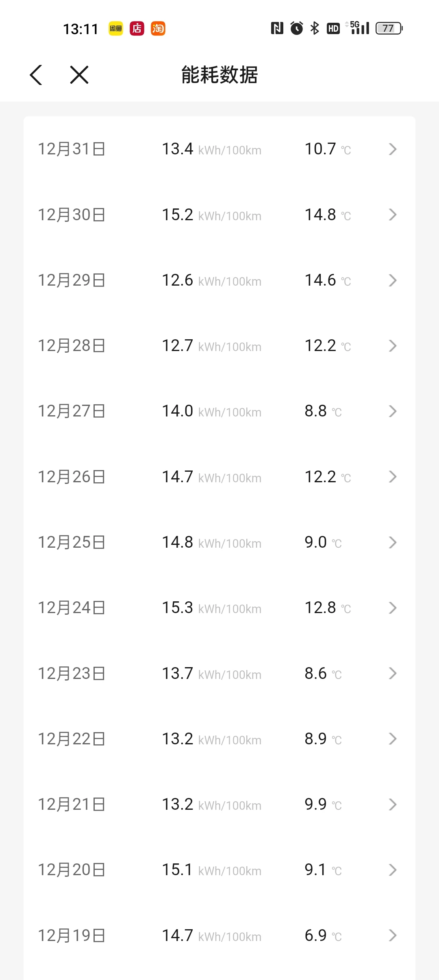This screenshot has height=980, width=439.
Task: Open details arrow for 12月19日
Action: coord(392,935)
